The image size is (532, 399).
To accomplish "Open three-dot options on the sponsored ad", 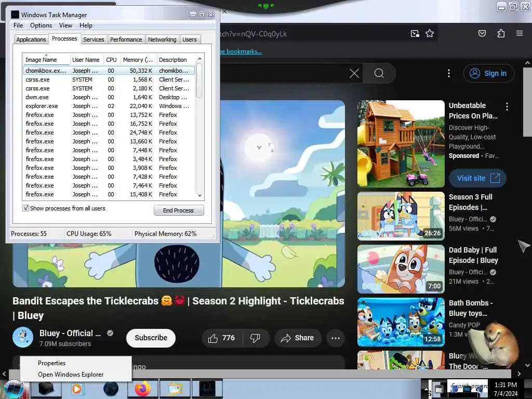I will click(507, 107).
